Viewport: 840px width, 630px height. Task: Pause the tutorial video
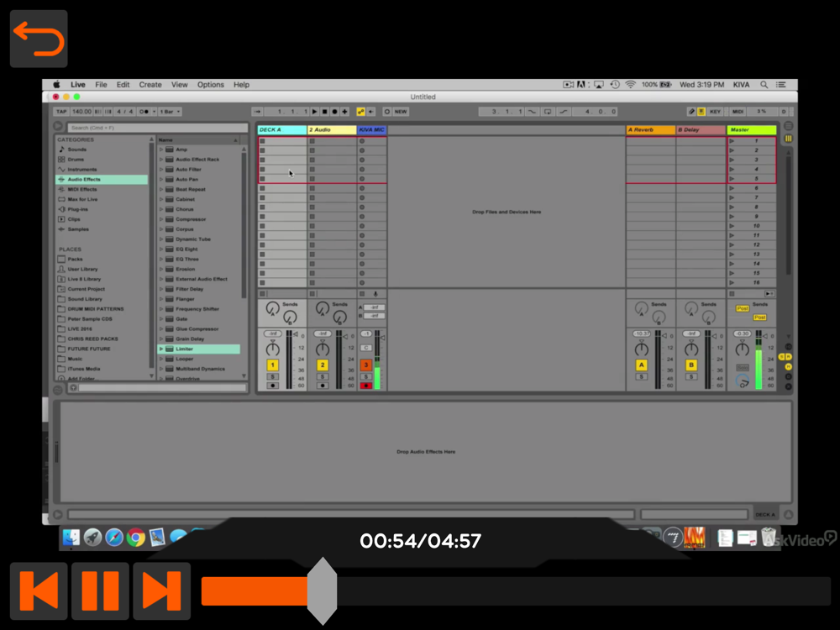tap(100, 591)
